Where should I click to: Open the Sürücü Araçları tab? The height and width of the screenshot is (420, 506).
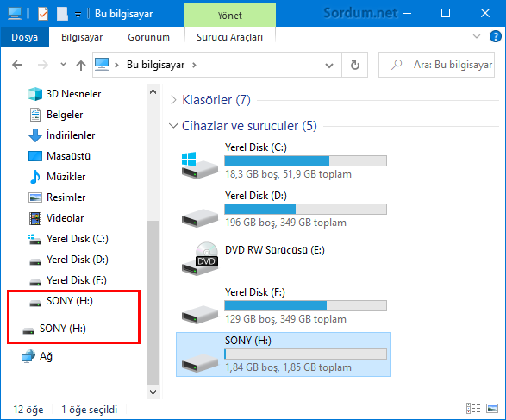pyautogui.click(x=230, y=37)
